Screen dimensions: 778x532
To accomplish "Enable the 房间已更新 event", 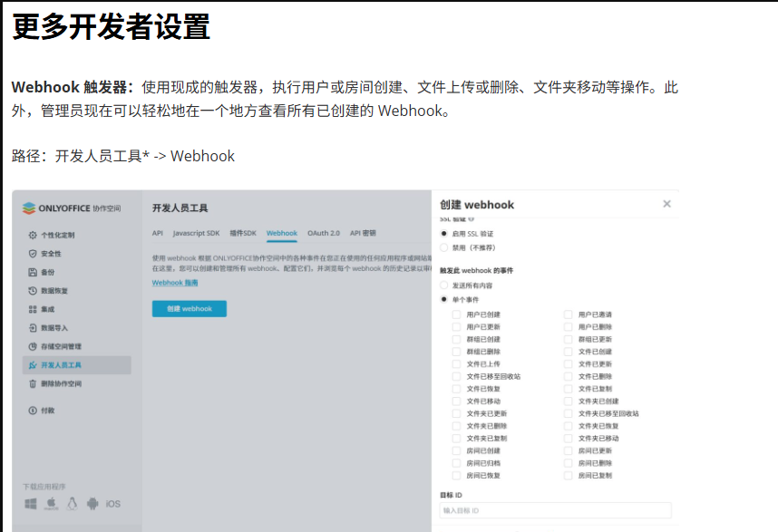I will 569,450.
